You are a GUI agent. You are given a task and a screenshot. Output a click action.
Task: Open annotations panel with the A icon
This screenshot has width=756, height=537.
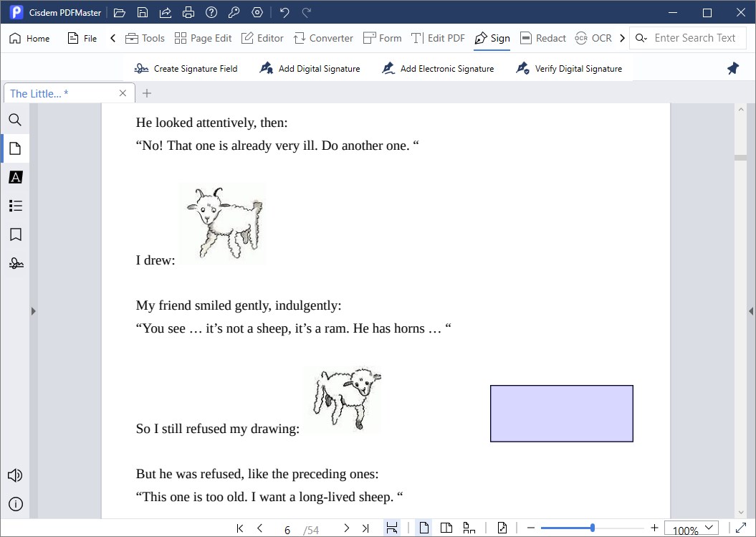pos(16,177)
